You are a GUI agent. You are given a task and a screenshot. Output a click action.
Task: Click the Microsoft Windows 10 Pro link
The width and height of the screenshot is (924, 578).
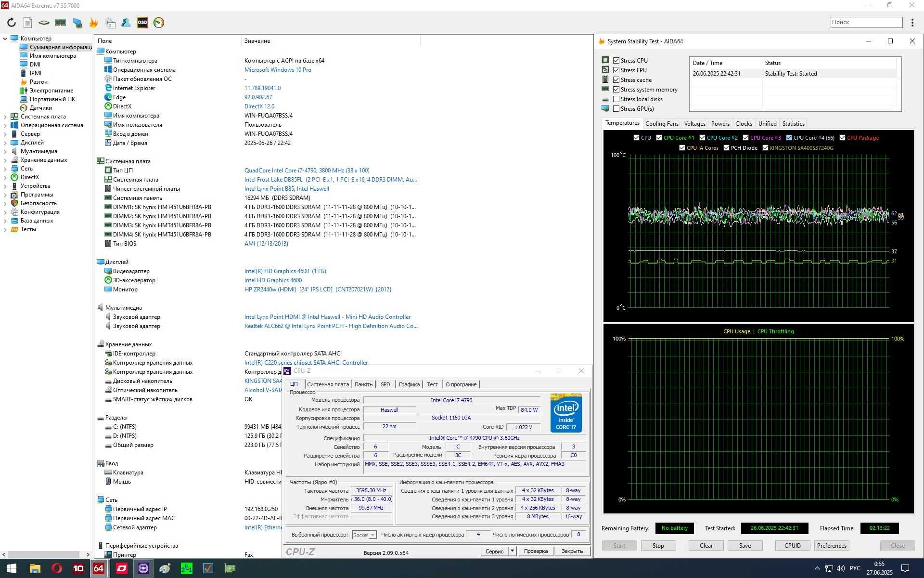[x=278, y=70]
